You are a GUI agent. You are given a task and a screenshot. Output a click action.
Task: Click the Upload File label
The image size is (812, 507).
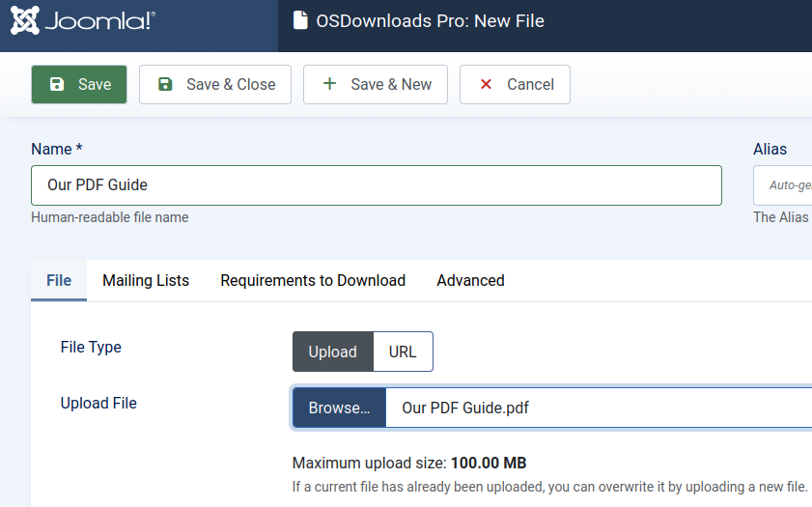pos(98,403)
